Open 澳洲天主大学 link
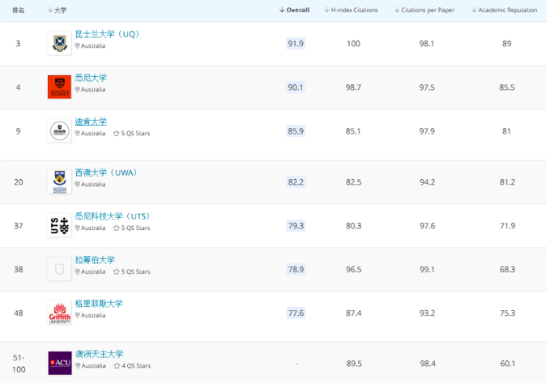 99,354
